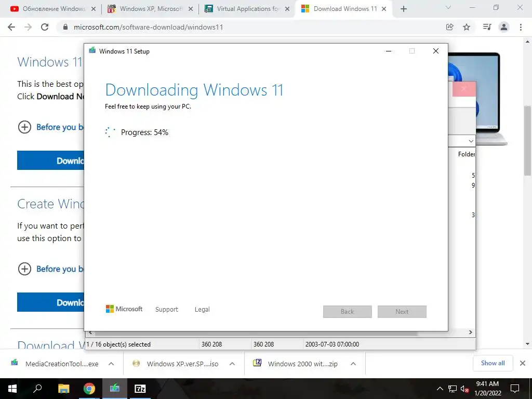
Task: Open the Chrome profile avatar
Action: (504, 27)
